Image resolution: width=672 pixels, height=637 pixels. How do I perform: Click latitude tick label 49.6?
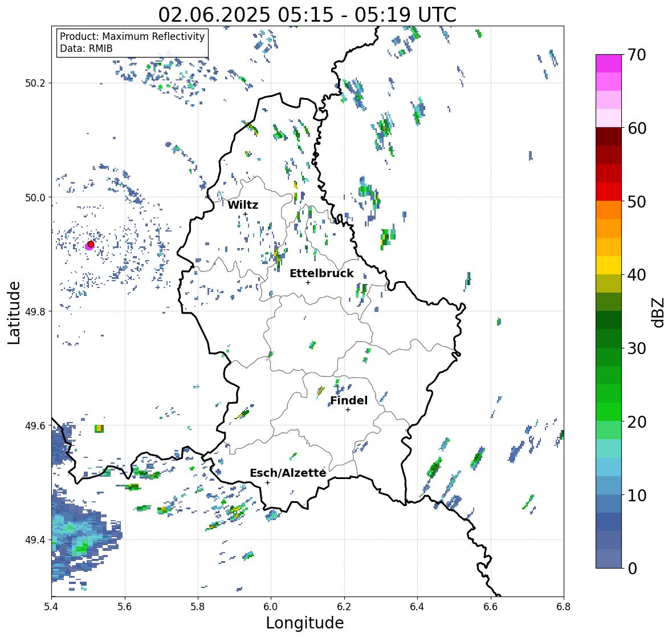(35, 425)
